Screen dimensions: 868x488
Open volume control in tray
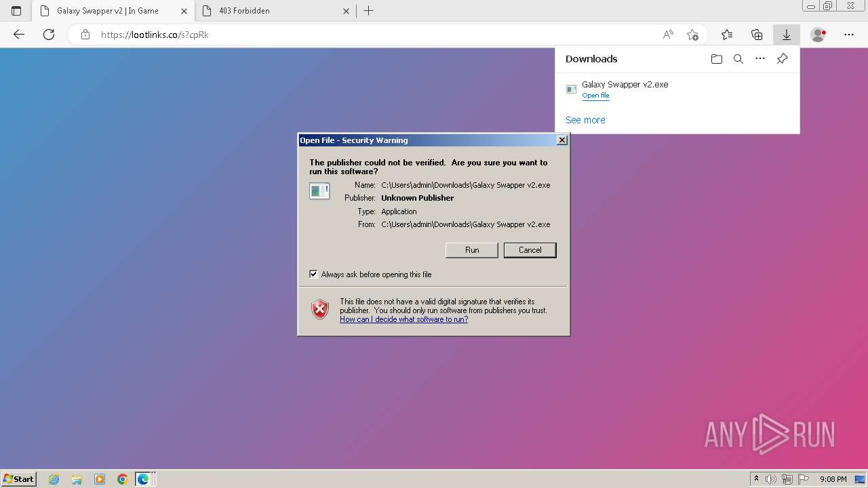771,479
